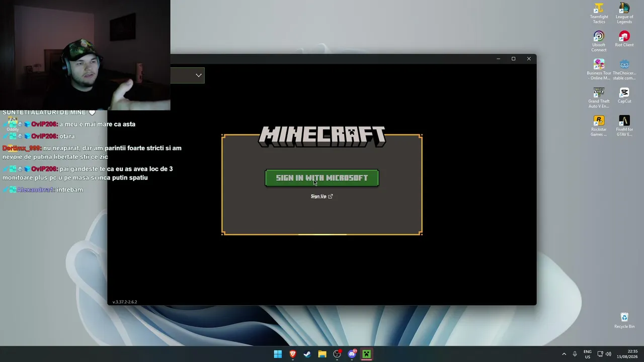Viewport: 644px width, 362px height.
Task: Open Discord from the taskbar
Action: point(352,354)
